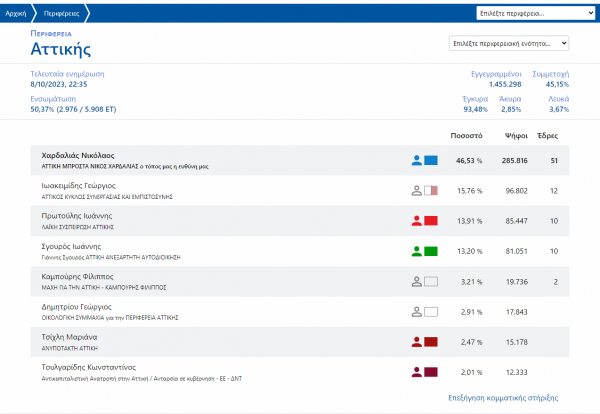Click the red person icon for Τσίχλη Μαριάνα
This screenshot has width=600, height=414.
click(417, 341)
